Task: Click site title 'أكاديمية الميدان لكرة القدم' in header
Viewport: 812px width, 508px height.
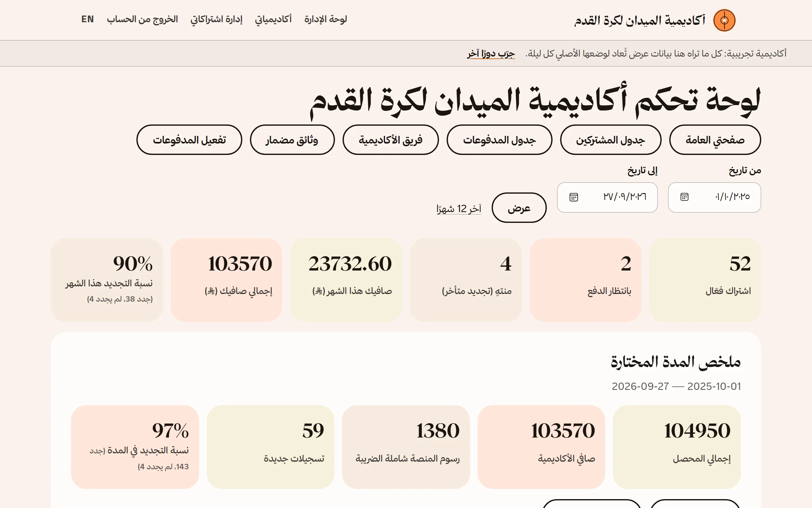Action: point(639,21)
